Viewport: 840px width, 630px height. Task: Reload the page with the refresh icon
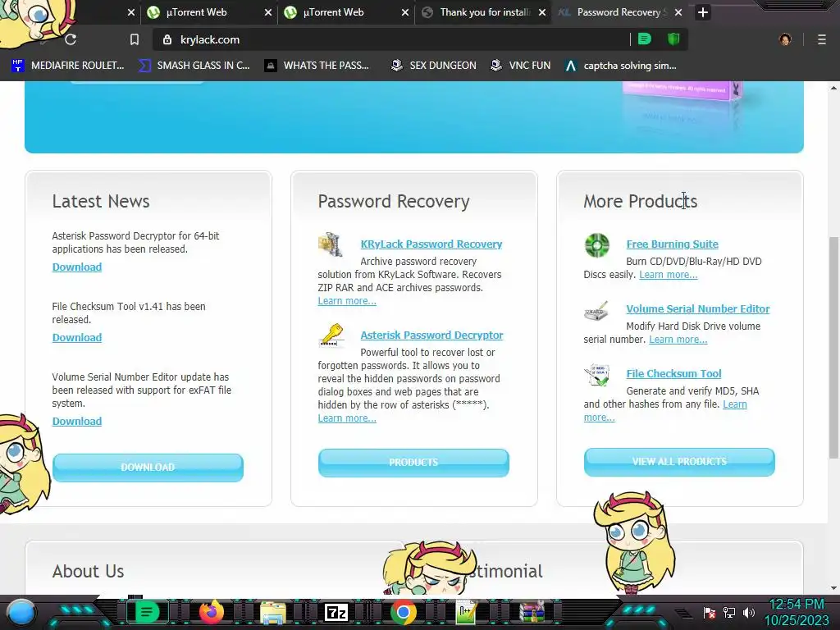[x=71, y=39]
